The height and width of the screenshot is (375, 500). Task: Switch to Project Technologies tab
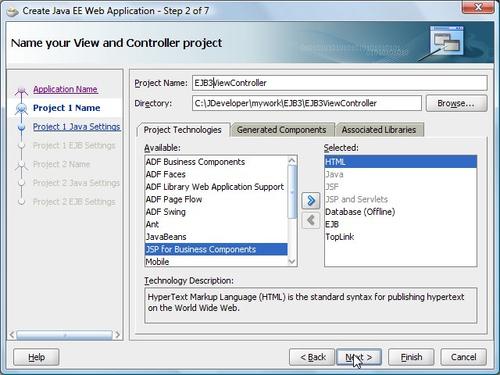point(183,130)
